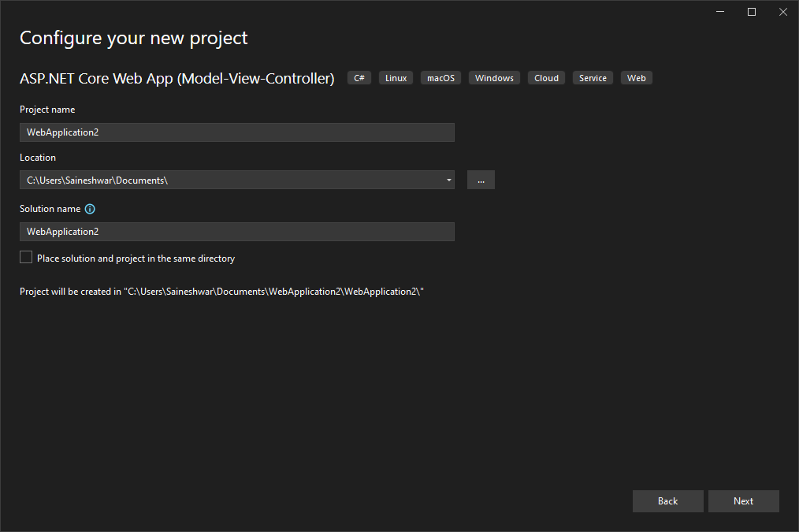Select the macOS platform tag
The height and width of the screenshot is (532, 799).
coord(440,77)
